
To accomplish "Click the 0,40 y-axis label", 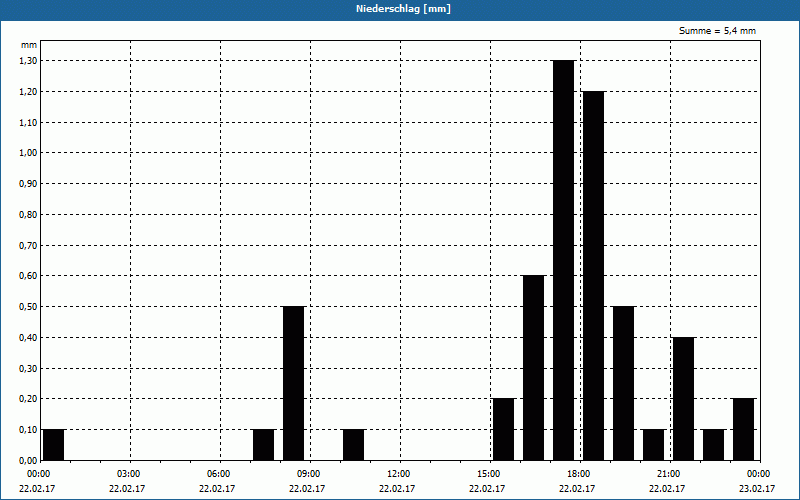I will [28, 338].
